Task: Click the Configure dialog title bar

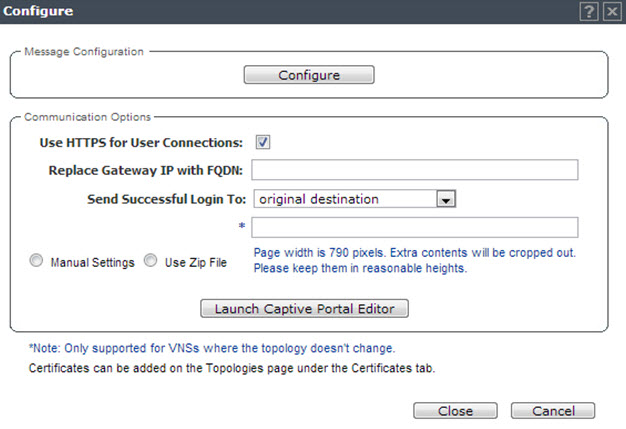Action: pyautogui.click(x=313, y=12)
